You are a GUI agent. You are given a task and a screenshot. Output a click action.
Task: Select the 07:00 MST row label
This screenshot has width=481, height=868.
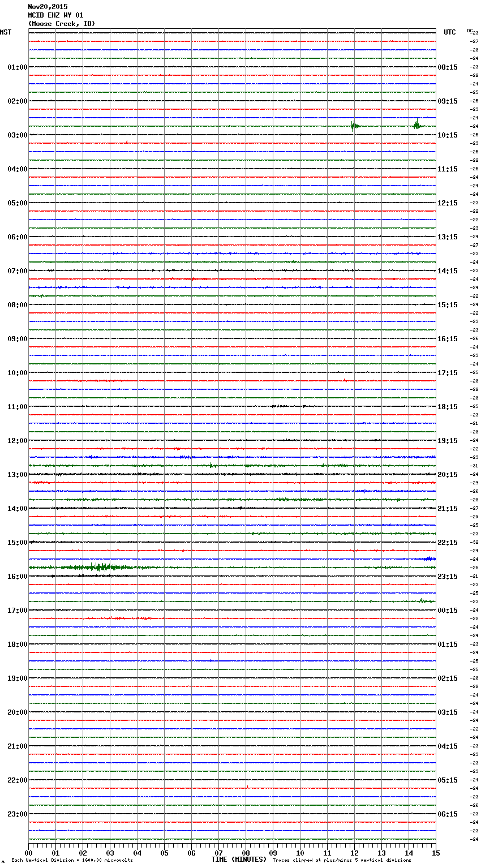18,271
